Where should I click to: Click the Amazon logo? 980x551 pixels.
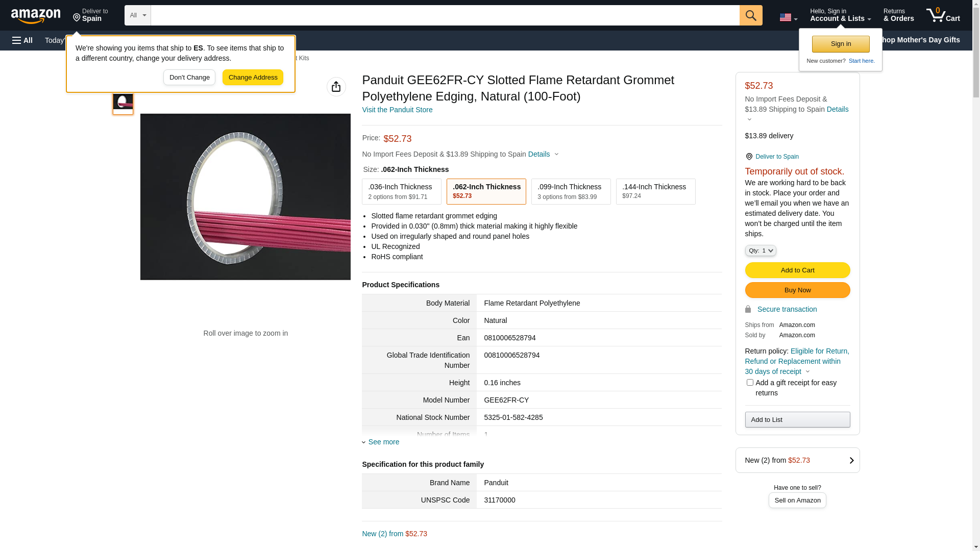tap(36, 16)
